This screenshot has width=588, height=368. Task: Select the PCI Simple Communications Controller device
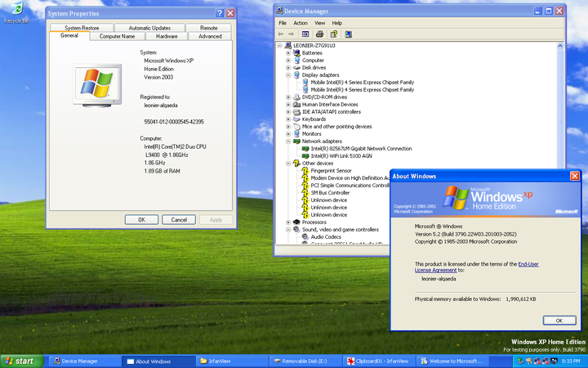pyautogui.click(x=350, y=185)
